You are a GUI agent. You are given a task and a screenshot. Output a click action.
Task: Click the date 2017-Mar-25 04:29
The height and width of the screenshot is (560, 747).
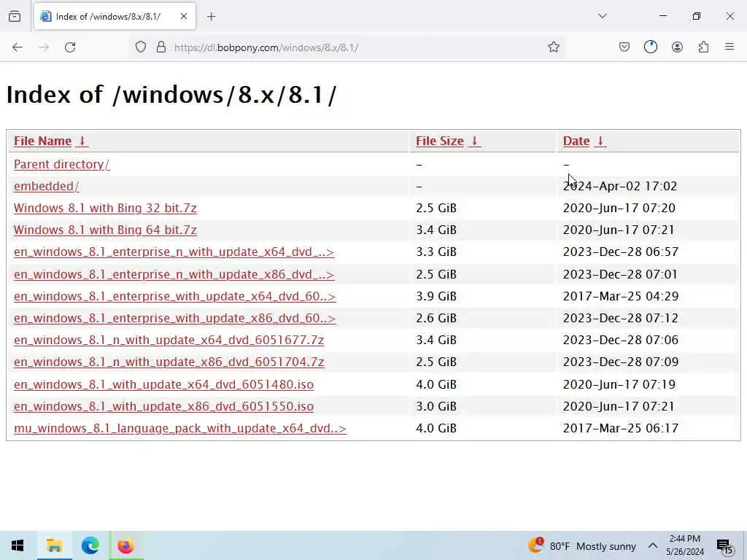(x=621, y=296)
